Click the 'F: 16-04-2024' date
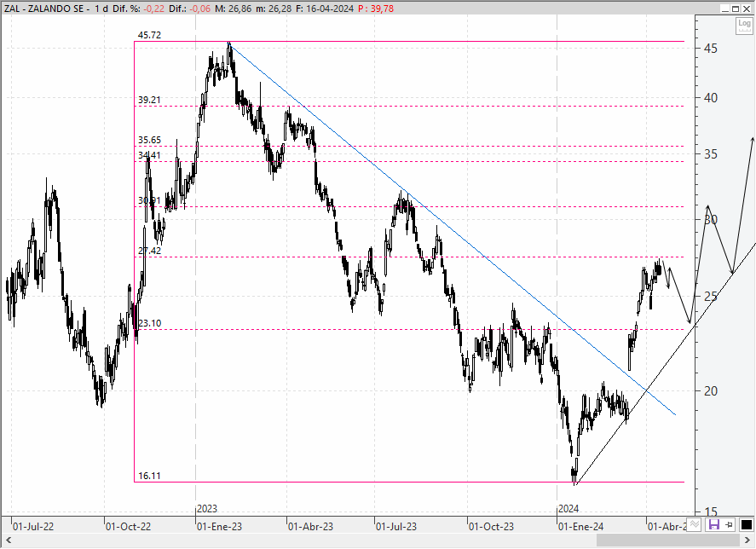 pyautogui.click(x=325, y=9)
